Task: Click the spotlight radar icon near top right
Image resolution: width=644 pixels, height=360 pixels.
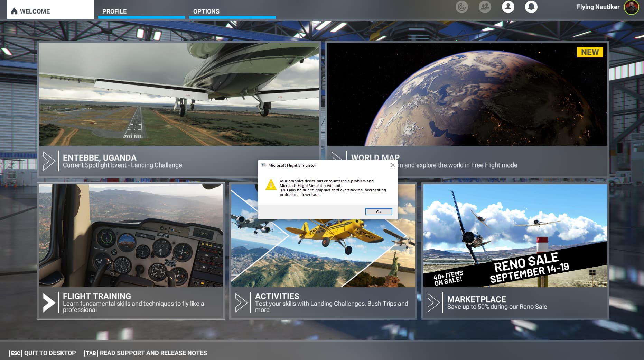Action: click(462, 7)
